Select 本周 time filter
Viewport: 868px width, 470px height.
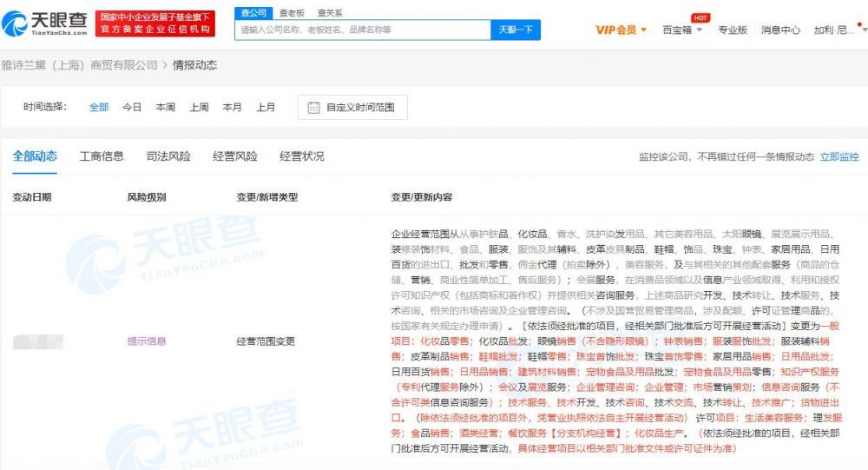click(166, 108)
